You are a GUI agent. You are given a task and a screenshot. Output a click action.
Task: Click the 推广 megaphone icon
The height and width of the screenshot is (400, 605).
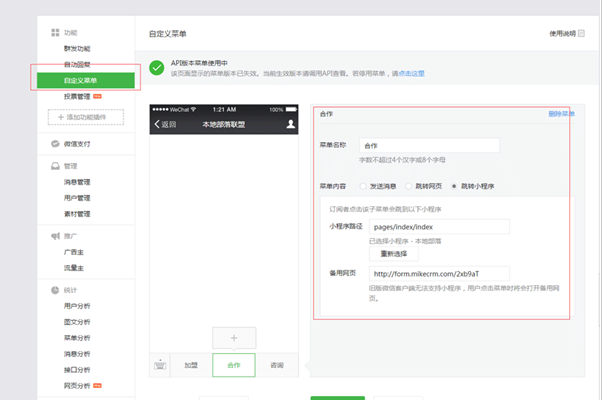point(55,236)
